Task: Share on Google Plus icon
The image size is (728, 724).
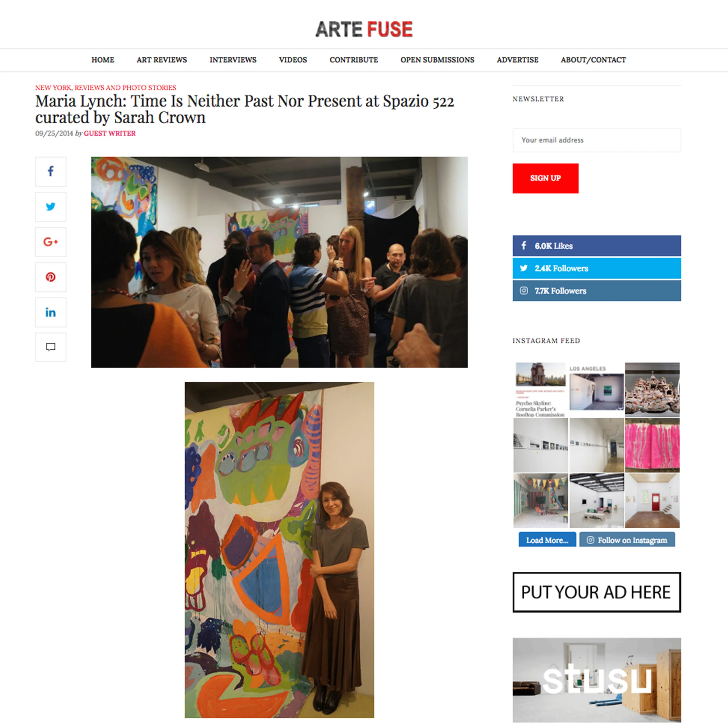Action: tap(50, 242)
